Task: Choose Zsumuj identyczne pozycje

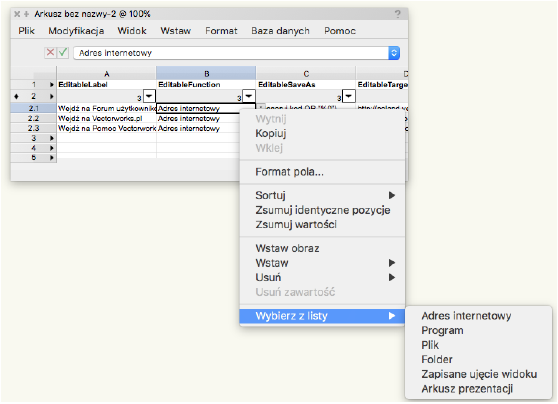Action: coord(322,210)
